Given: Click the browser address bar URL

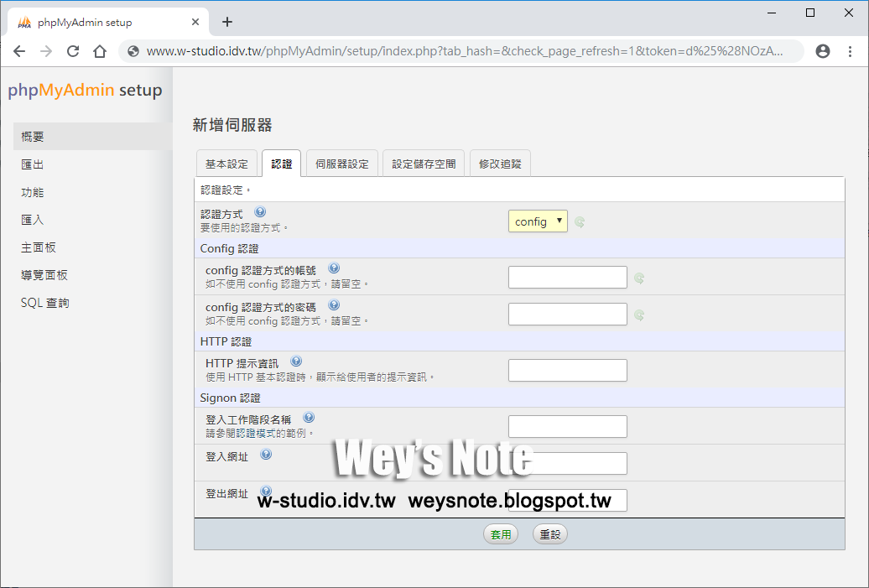Looking at the screenshot, I should 465,51.
